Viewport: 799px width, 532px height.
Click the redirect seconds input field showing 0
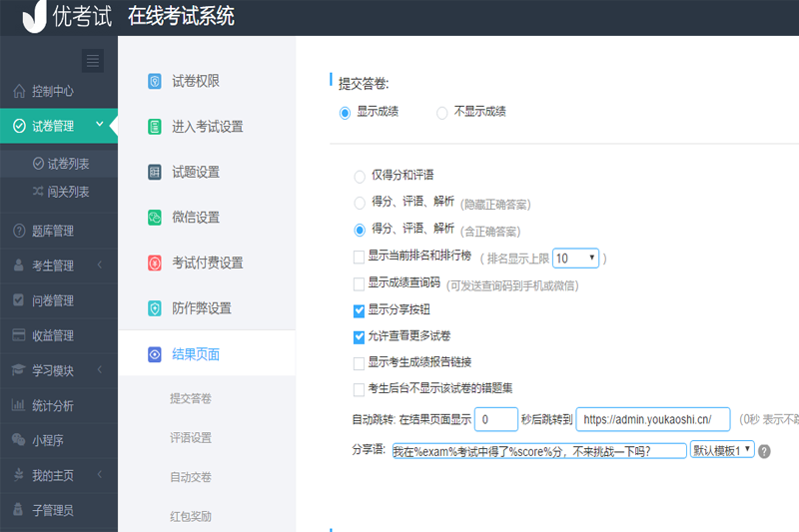496,419
